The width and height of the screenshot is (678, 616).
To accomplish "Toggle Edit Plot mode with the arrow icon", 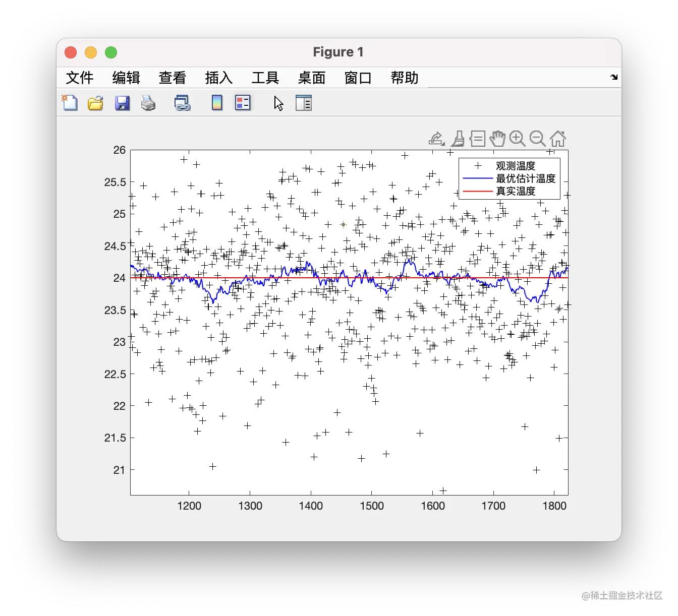I will [278, 103].
